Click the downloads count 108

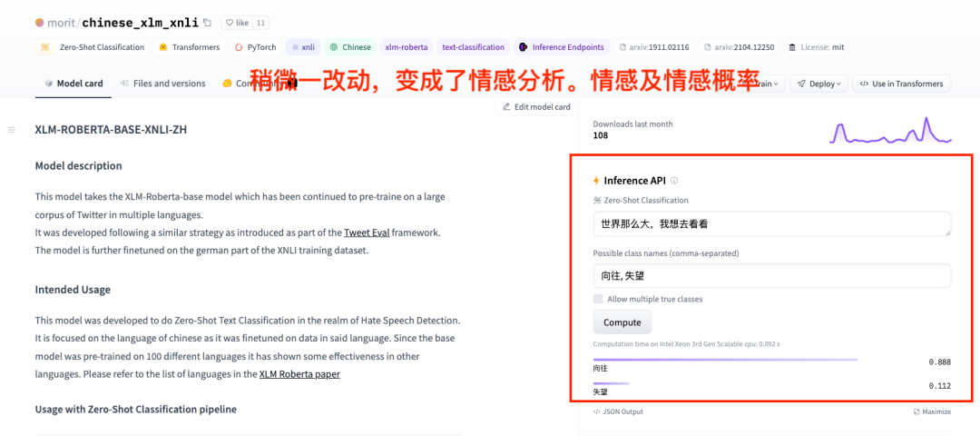point(600,135)
